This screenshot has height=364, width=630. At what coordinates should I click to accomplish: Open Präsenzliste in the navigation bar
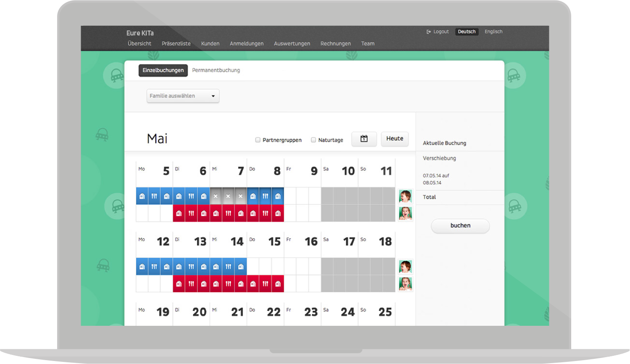pyautogui.click(x=176, y=44)
